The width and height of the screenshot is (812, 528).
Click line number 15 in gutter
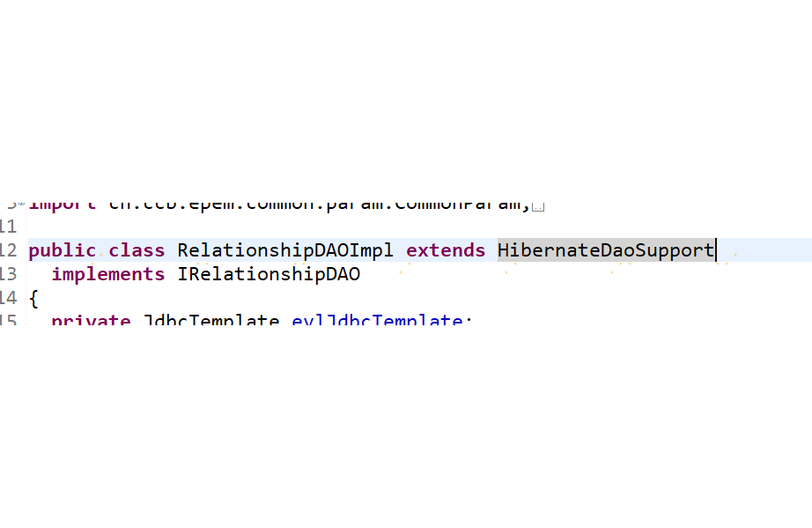click(8, 319)
